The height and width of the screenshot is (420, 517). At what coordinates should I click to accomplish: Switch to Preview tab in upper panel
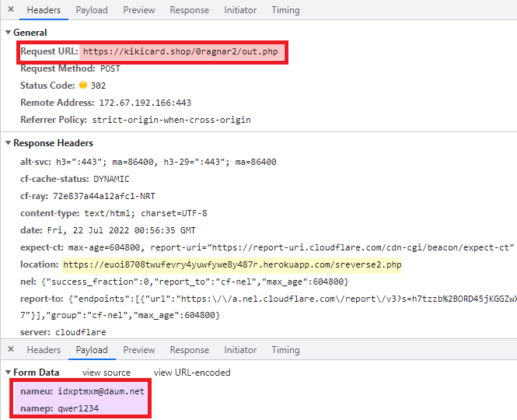click(139, 10)
